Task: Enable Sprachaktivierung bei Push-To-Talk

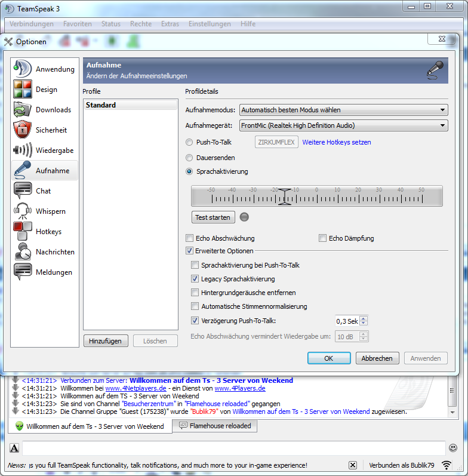Action: click(x=195, y=265)
